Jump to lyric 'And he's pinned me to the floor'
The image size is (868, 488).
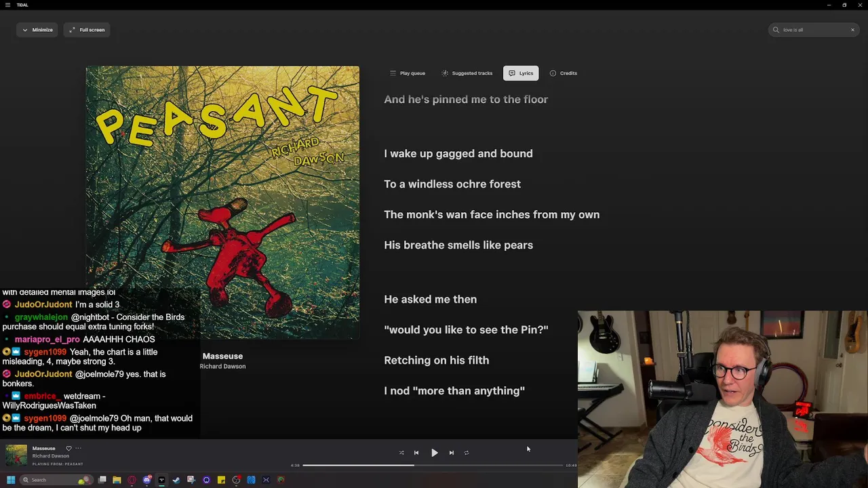click(466, 100)
